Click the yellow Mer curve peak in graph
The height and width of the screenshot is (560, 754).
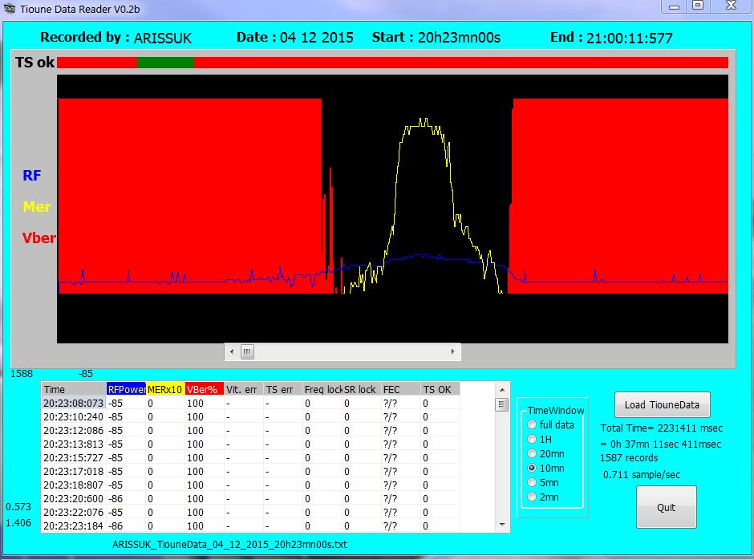click(424, 120)
